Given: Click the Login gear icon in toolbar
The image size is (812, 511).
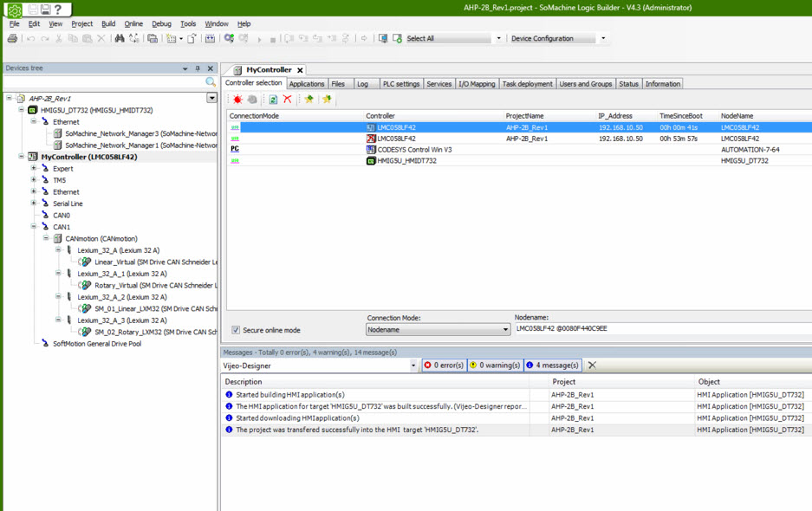Looking at the screenshot, I should point(229,38).
